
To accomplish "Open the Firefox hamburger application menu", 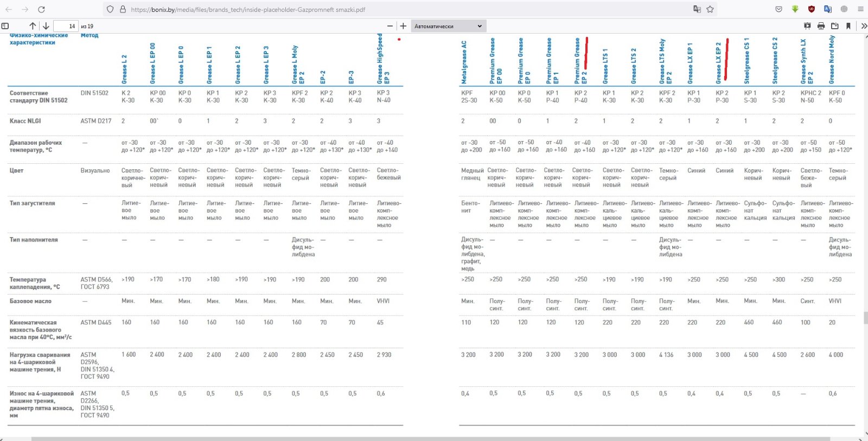I will [x=860, y=9].
